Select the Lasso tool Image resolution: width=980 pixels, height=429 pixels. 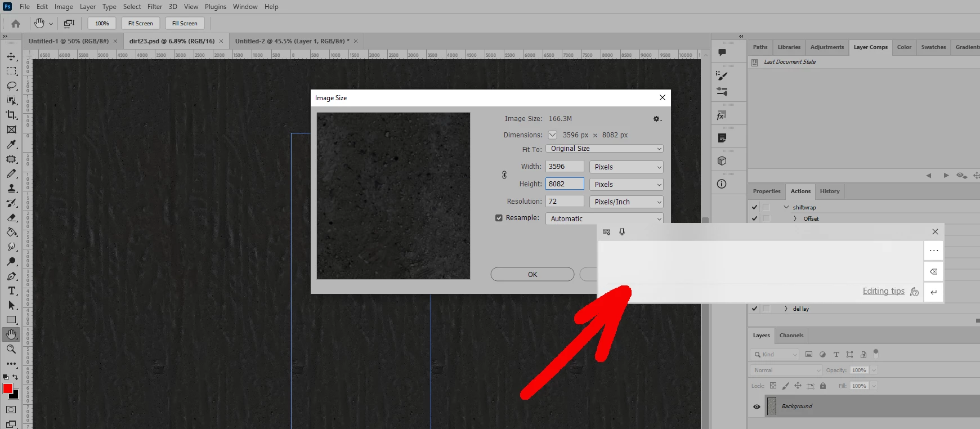[x=11, y=86]
